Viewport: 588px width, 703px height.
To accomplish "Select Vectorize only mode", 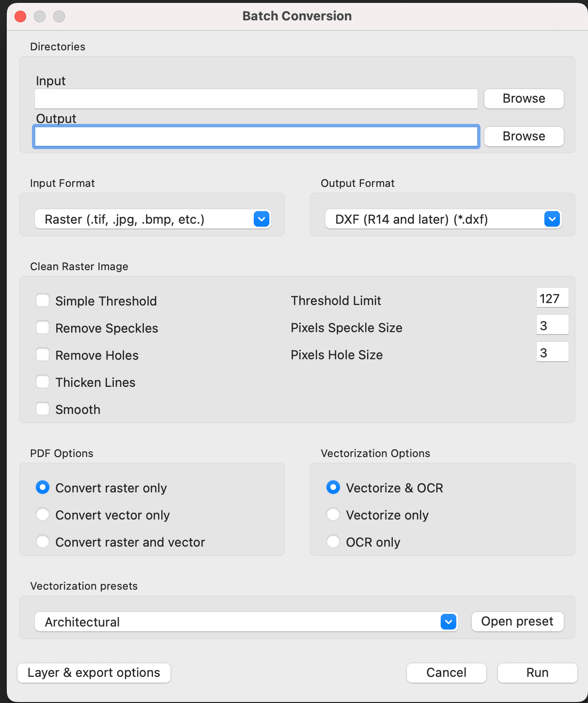I will tap(333, 515).
